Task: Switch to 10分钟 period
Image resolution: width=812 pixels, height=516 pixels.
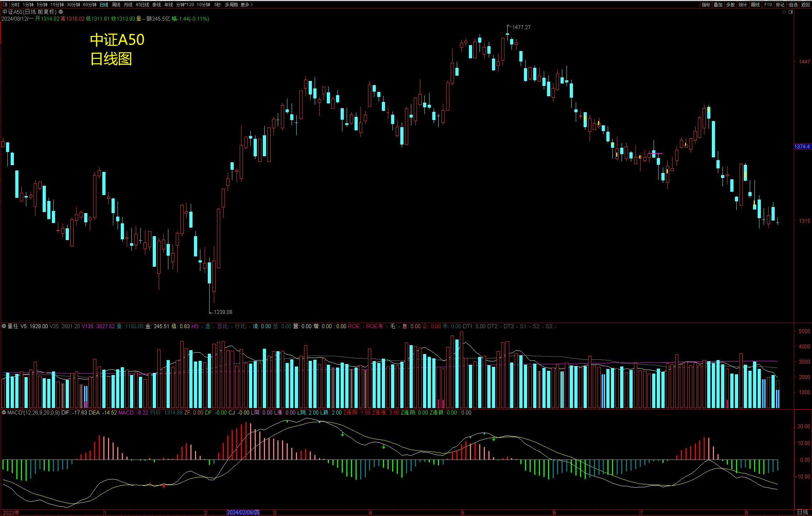Action: pyautogui.click(x=204, y=5)
